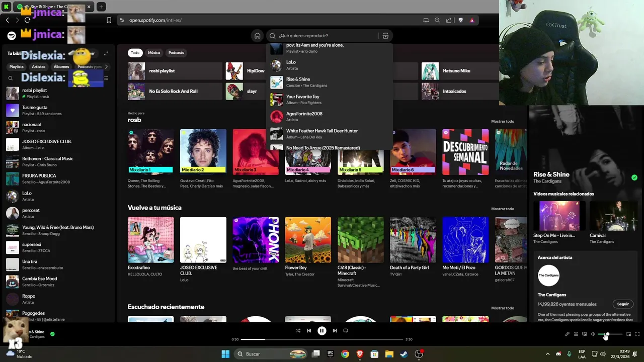Seek on the song progress bar
Screen dimensions: 644x362
tap(322, 339)
